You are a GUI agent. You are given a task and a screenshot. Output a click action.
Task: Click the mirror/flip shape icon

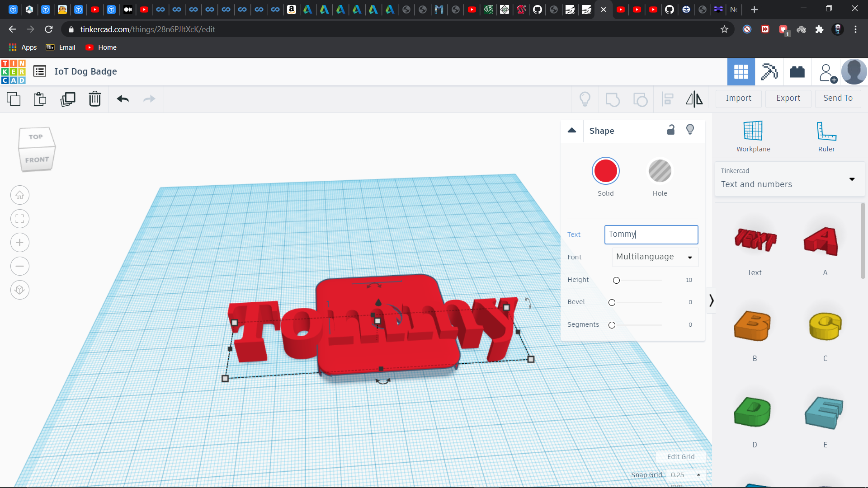[x=694, y=99]
